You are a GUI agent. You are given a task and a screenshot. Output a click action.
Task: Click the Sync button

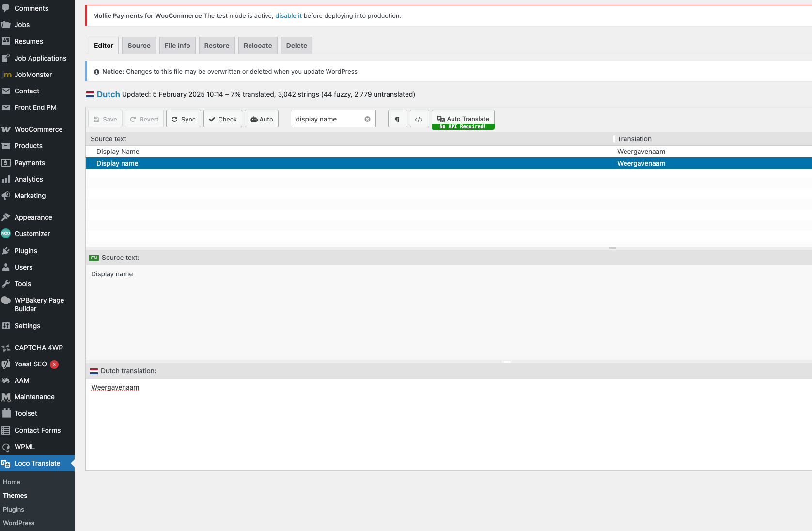click(x=184, y=119)
